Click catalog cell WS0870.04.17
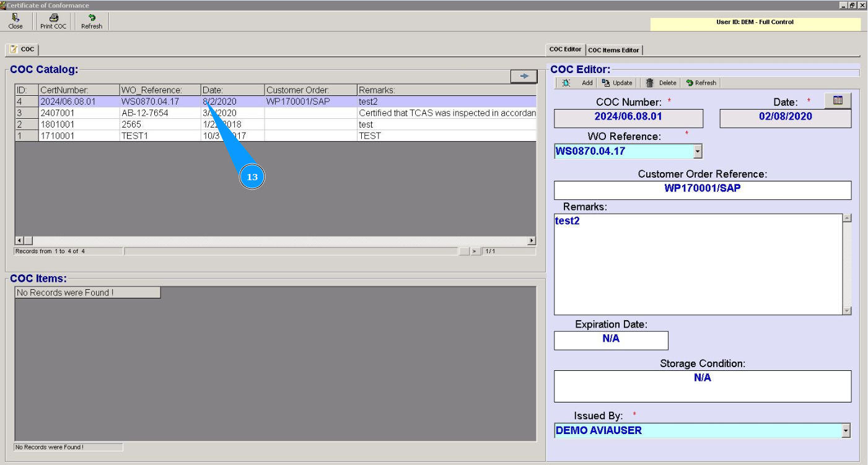Screen dimensions: 868x465 coord(160,102)
